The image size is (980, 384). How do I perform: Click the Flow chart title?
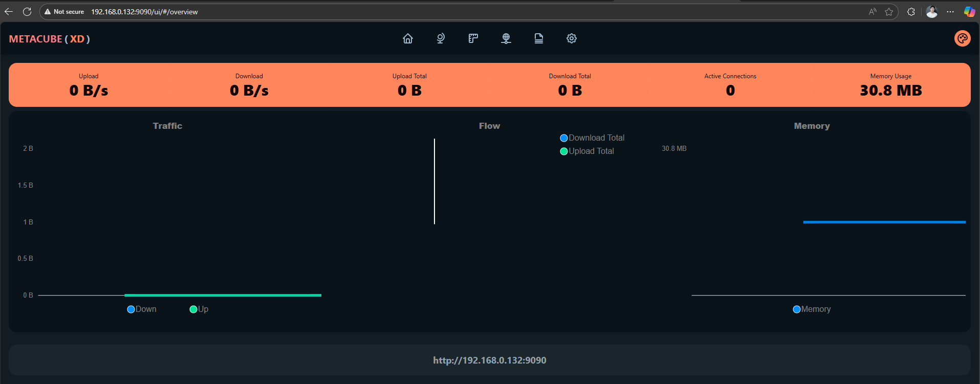(x=490, y=126)
